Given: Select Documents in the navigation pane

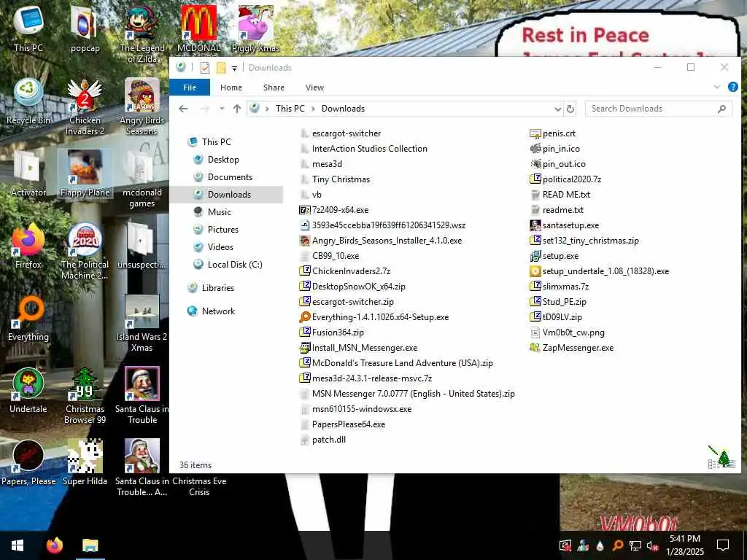Looking at the screenshot, I should click(230, 177).
